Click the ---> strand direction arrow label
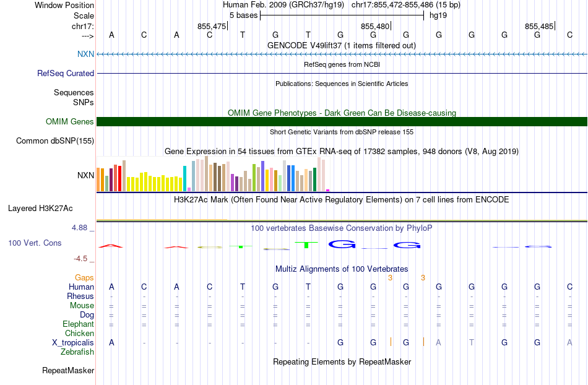Screen dimensions: 588x385 point(88,36)
